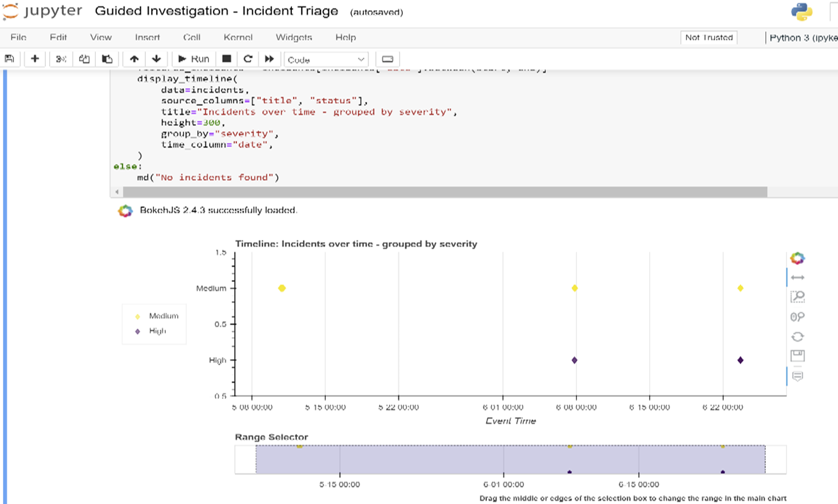This screenshot has height=504, width=838.
Task: Open the Kernel menu
Action: click(x=238, y=37)
